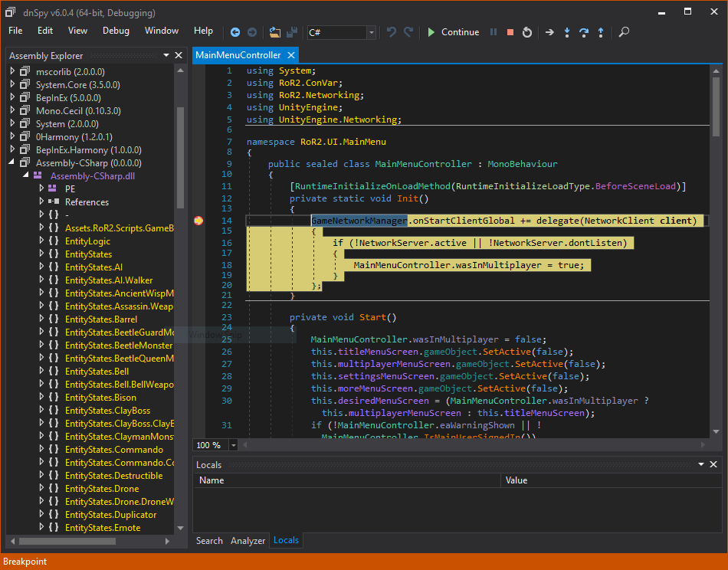The image size is (728, 570).
Task: Pause the debugged process
Action: (494, 32)
